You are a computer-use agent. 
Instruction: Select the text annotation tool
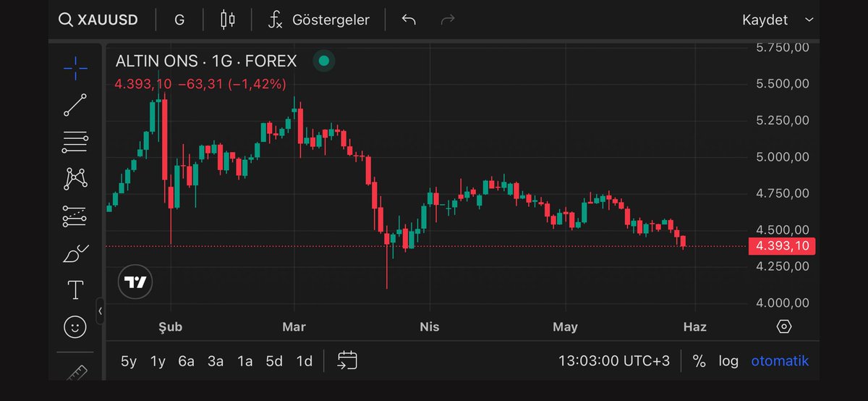click(75, 290)
